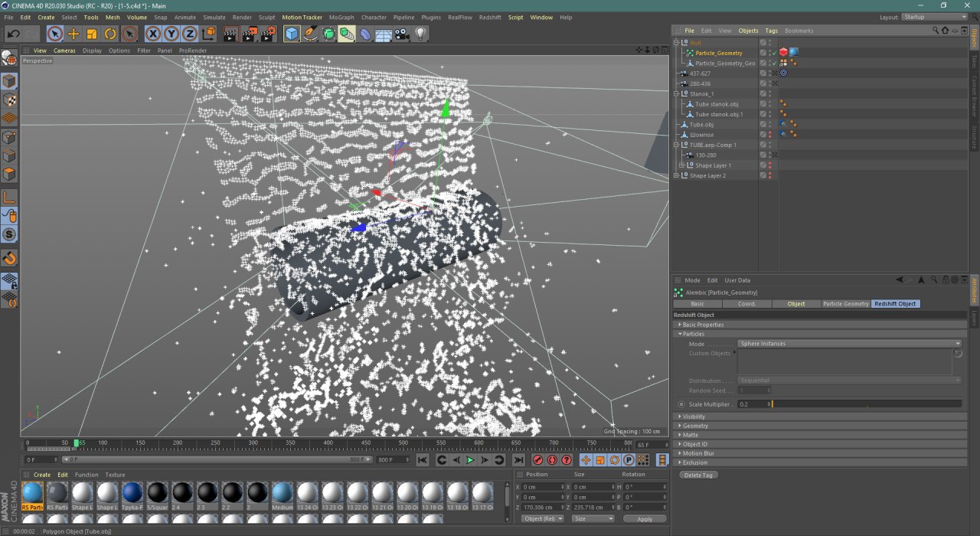Viewport: 980px width, 536px height.
Task: Click the Record Active Objects button
Action: [x=537, y=460]
